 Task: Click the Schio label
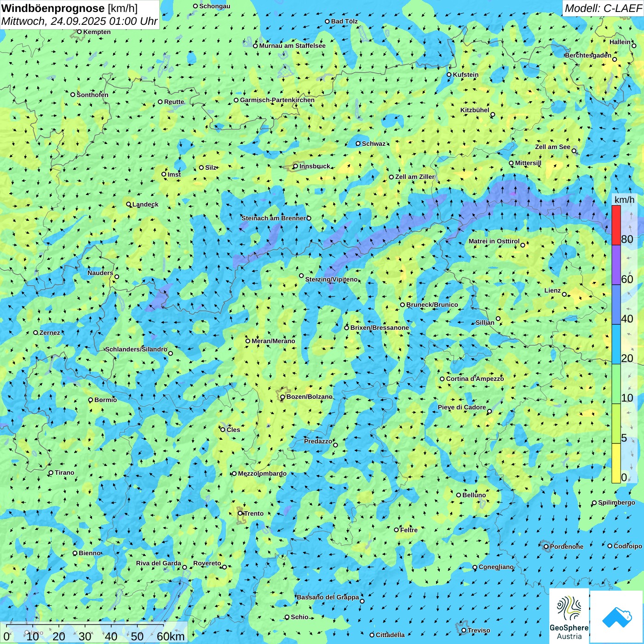click(299, 617)
